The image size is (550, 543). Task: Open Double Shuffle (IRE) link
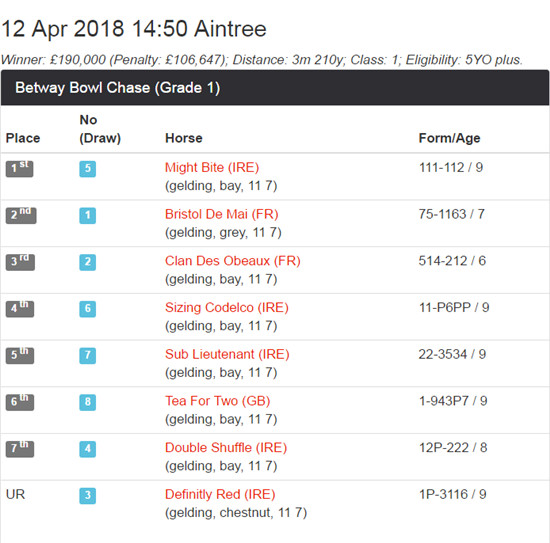[x=226, y=448]
